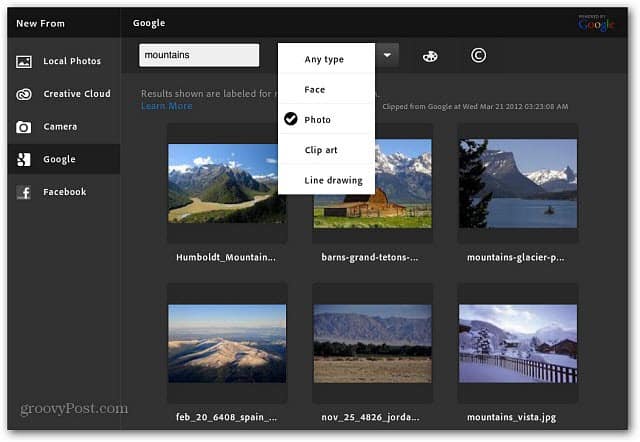
Task: Select the barns-grand-tetons thumbnail
Action: [x=372, y=183]
